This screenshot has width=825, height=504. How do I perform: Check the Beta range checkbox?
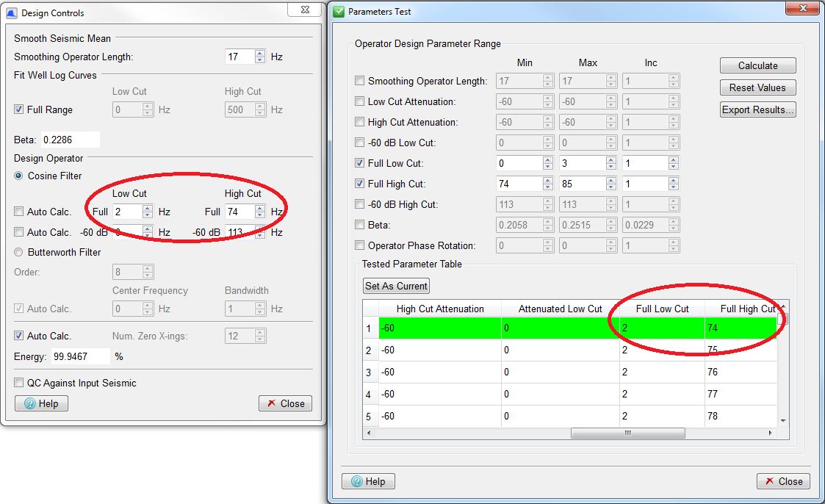click(x=359, y=225)
